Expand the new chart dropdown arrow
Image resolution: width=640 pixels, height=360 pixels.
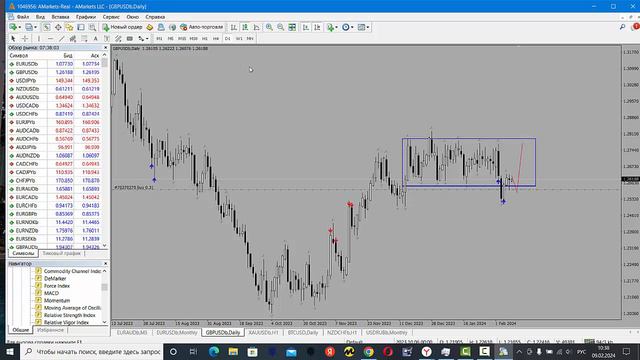click(x=20, y=27)
